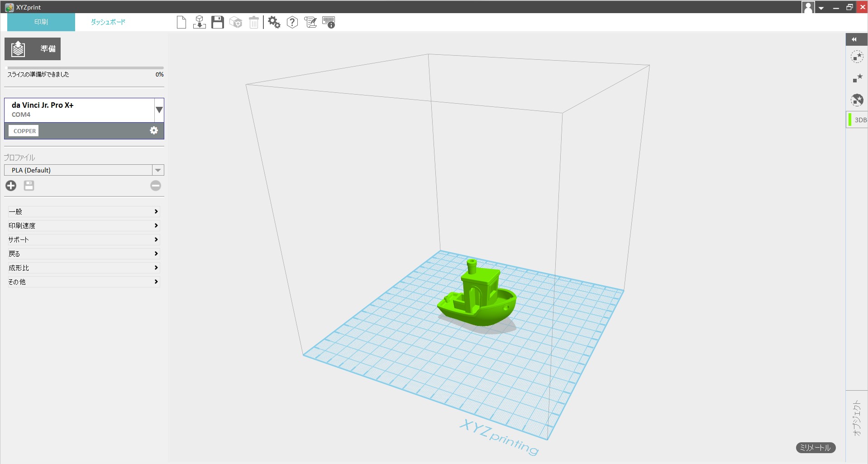
Task: Switch to the ダッシュボード tab
Action: tap(108, 22)
